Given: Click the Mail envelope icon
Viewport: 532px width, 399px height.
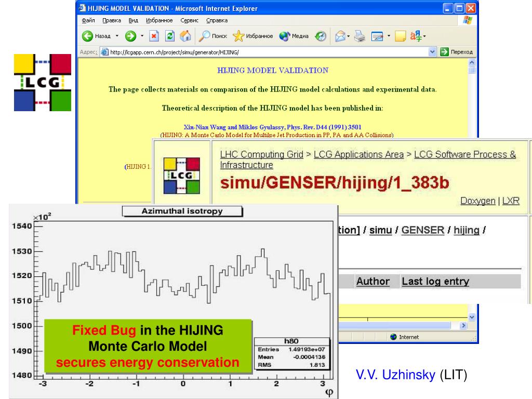Looking at the screenshot, I should (x=340, y=36).
